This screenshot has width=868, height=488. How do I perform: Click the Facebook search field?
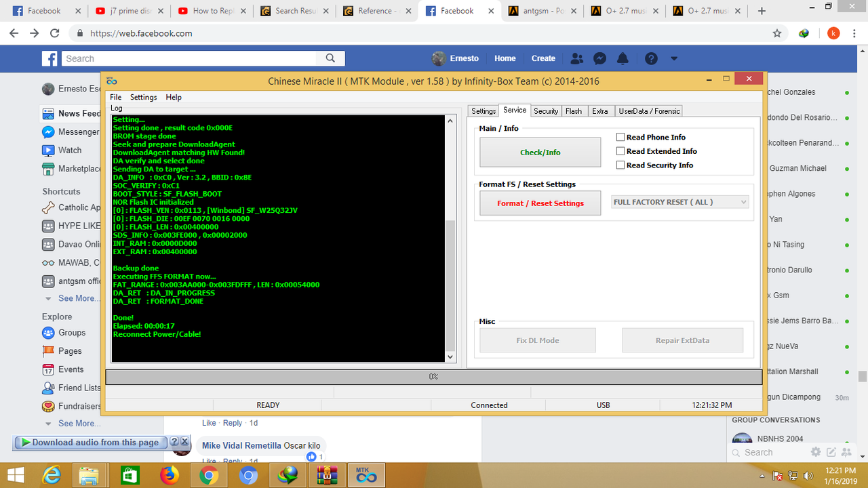[x=191, y=58]
